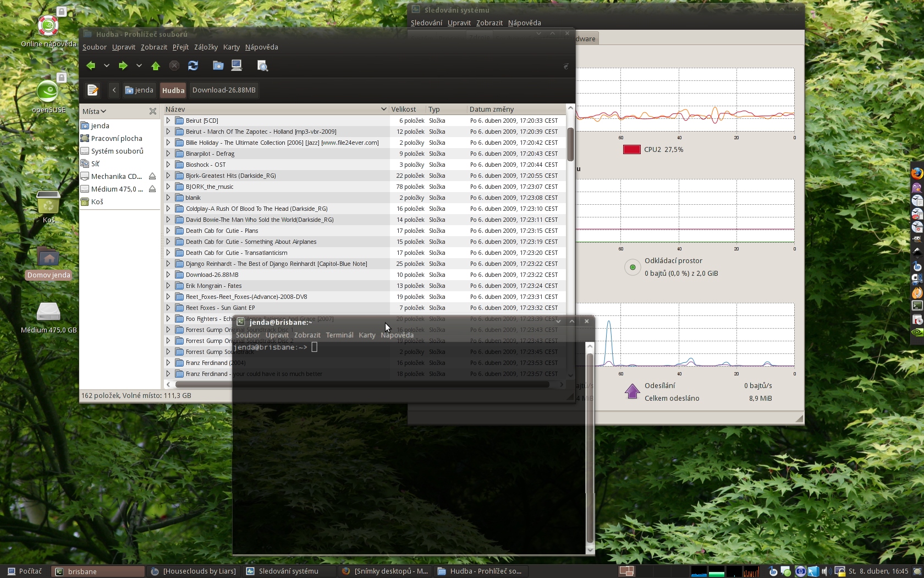Image resolution: width=924 pixels, height=578 pixels.
Task: Open back history dropdown arrow
Action: coord(107,66)
